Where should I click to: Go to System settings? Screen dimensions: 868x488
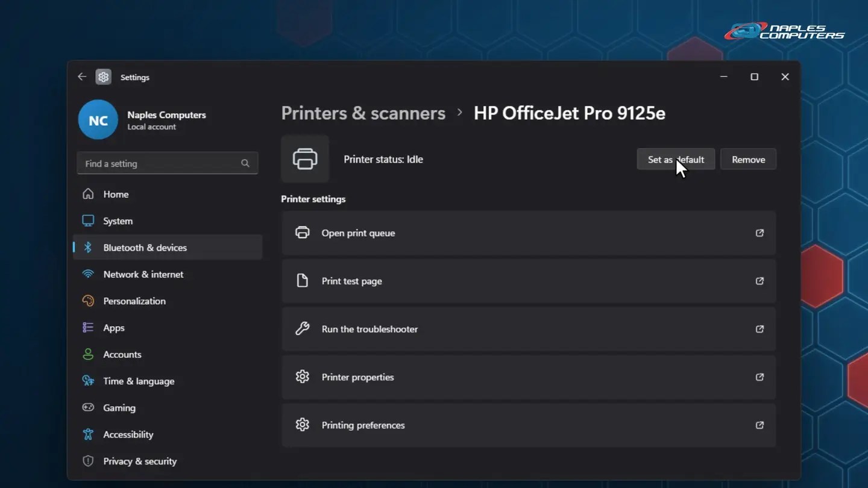click(x=168, y=221)
